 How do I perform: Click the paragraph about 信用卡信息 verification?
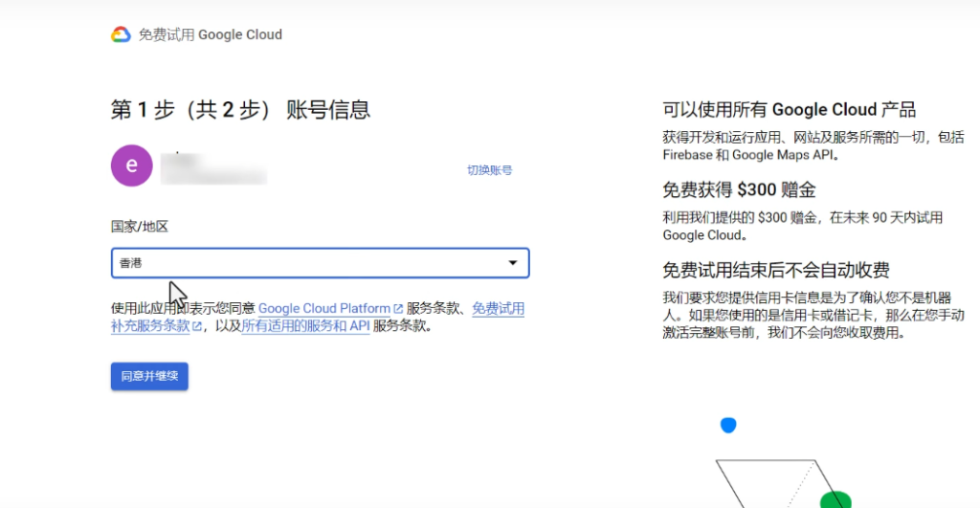(813, 315)
